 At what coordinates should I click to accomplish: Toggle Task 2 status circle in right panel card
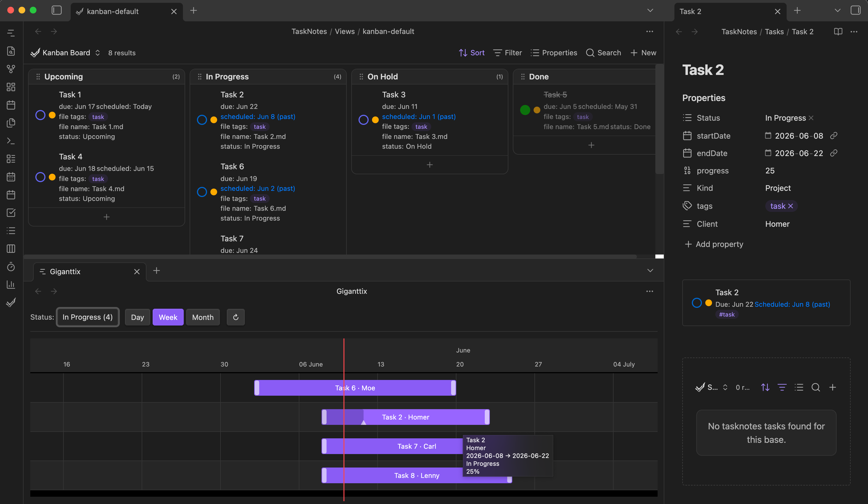pyautogui.click(x=697, y=303)
